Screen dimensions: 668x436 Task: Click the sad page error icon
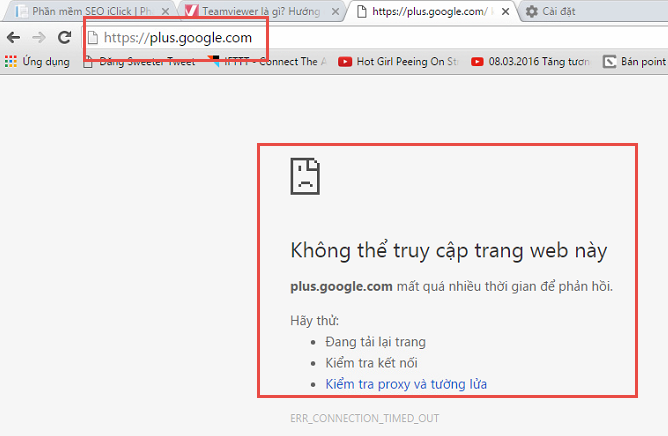305,176
